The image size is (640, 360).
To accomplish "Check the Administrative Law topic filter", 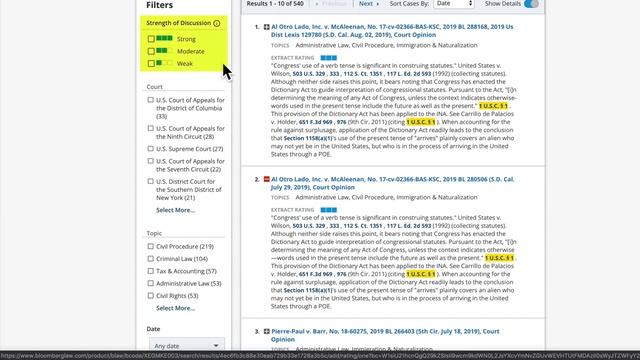I will [151, 283].
